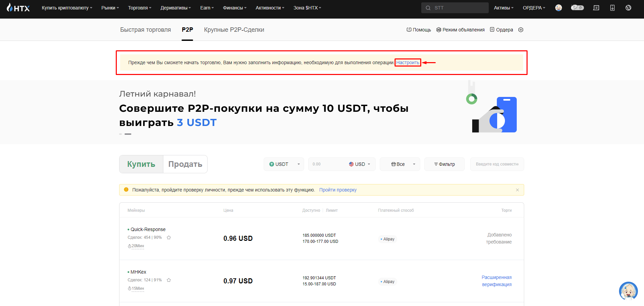Click the Настроить link in notice
Viewport: 644px width, 306px height.
408,62
